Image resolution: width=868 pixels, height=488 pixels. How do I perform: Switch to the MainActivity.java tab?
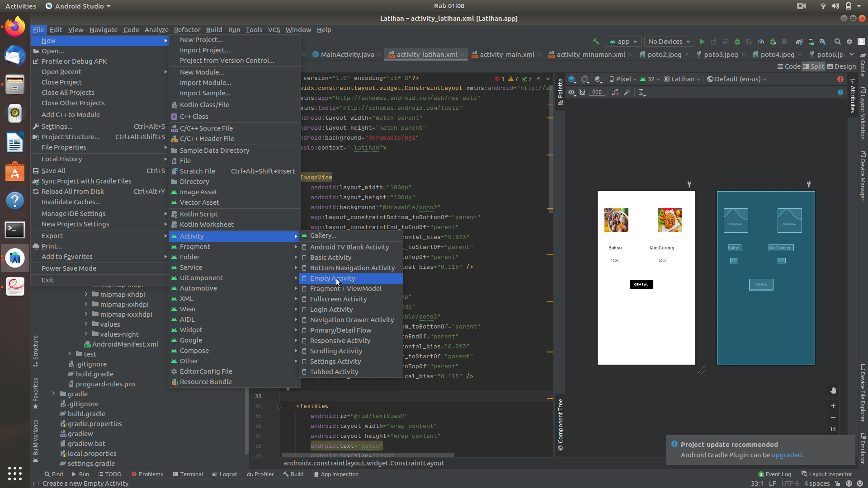[347, 55]
